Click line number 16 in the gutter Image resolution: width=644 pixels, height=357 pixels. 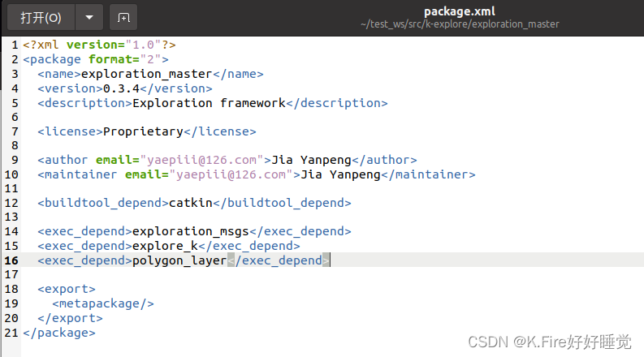(x=11, y=260)
